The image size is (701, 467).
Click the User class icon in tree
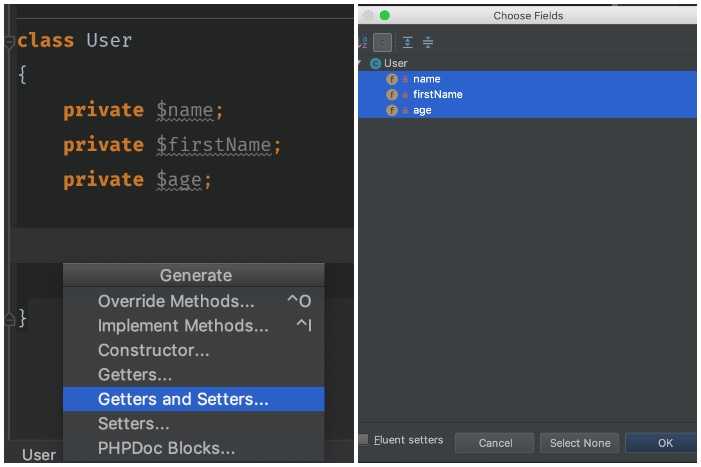[x=376, y=63]
